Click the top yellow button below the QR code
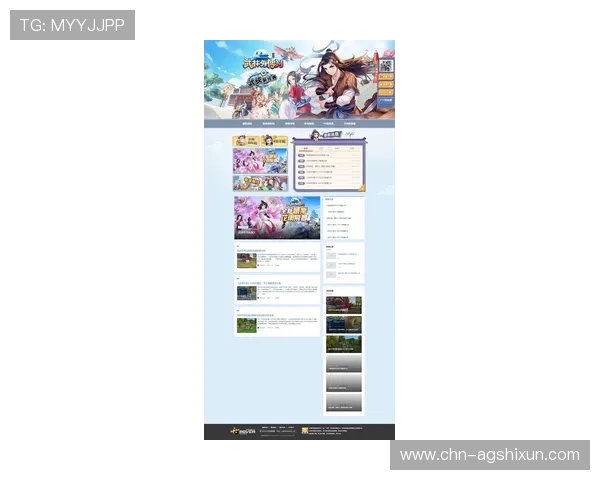The image size is (600, 480). click(386, 77)
